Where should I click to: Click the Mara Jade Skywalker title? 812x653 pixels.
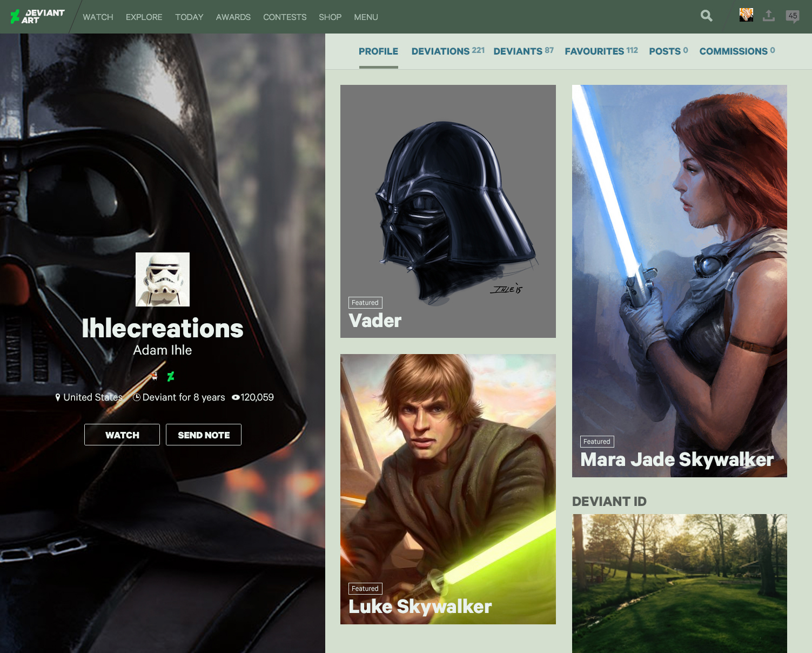coord(677,459)
